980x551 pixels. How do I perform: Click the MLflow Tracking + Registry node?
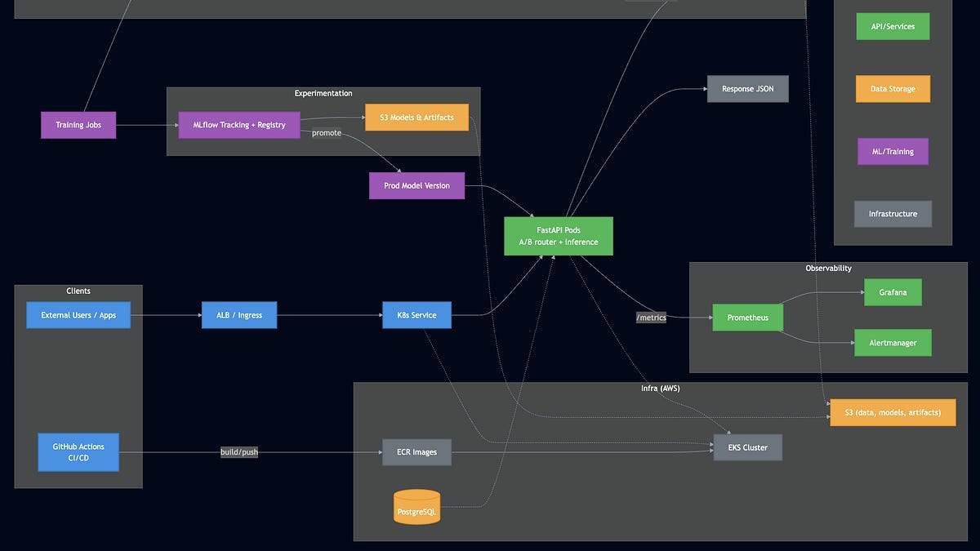pos(239,125)
